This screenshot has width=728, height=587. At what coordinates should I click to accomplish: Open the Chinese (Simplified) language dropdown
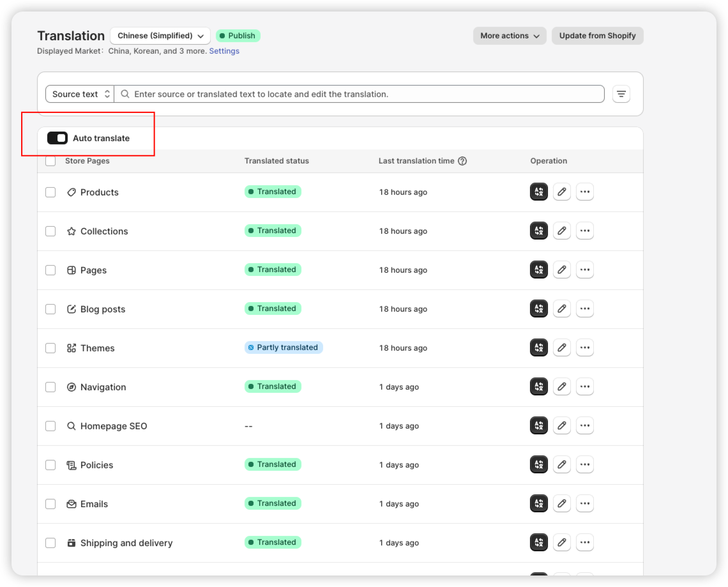pyautogui.click(x=160, y=36)
